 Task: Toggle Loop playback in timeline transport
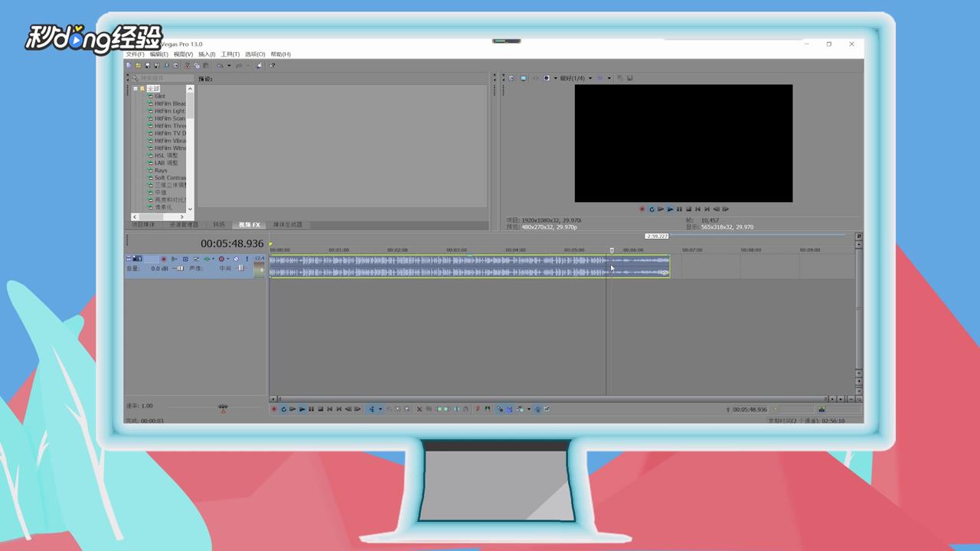point(284,409)
